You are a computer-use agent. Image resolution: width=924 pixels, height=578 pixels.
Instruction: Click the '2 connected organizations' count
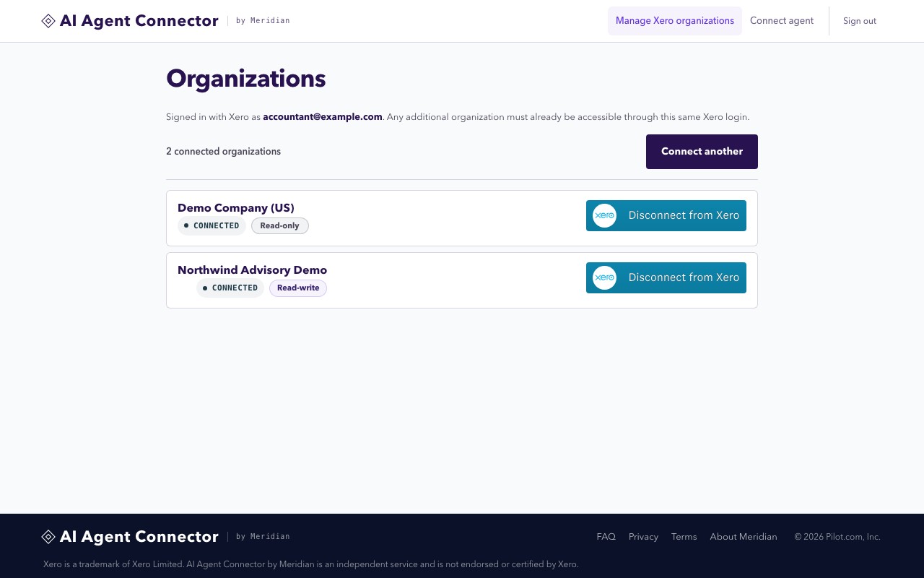click(224, 152)
